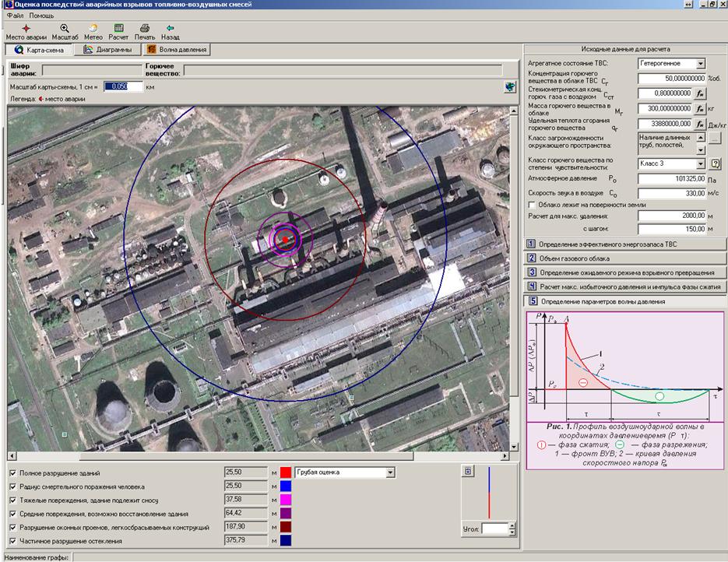Switch to the 'Диаграммы' tab

coord(109,50)
